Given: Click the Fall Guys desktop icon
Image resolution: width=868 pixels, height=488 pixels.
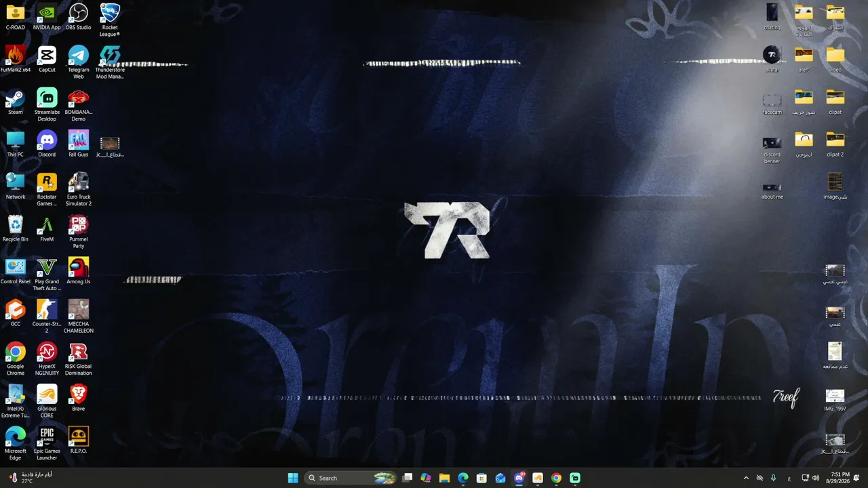Looking at the screenshot, I should coord(79,144).
